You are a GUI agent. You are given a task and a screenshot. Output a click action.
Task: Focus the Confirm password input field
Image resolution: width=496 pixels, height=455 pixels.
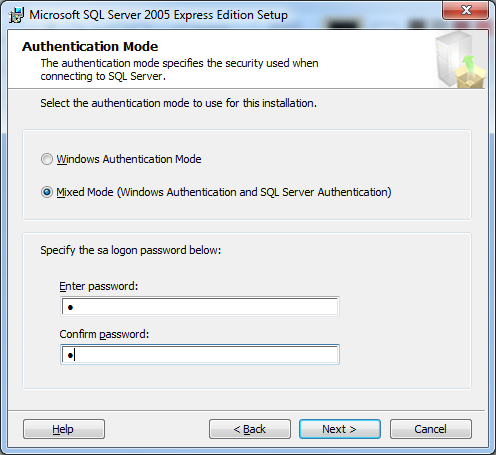pyautogui.click(x=200, y=354)
